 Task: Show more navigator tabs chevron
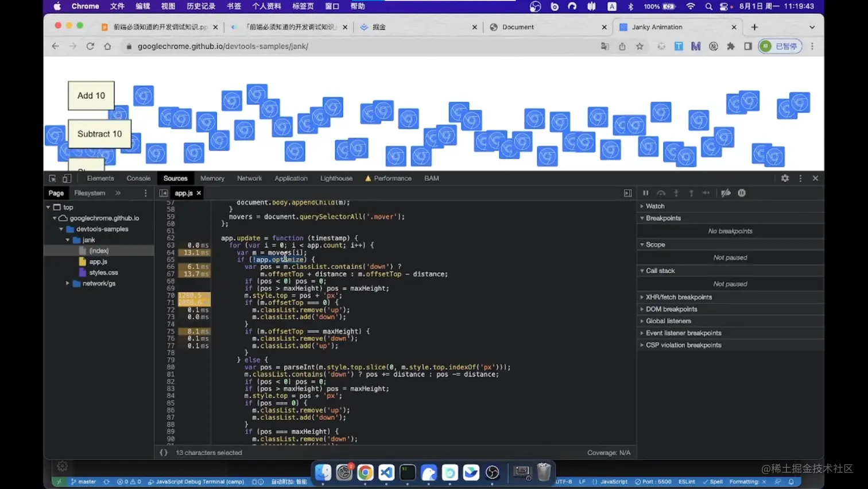(x=118, y=193)
